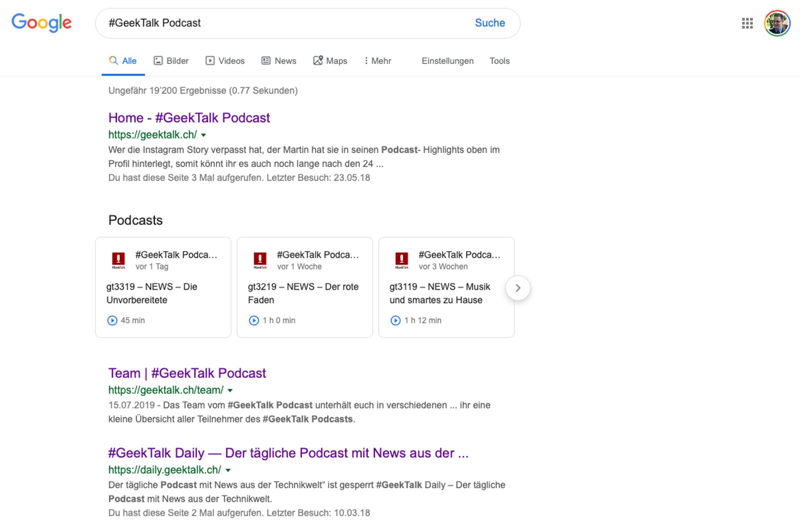This screenshot has width=800, height=532.
Task: Open Einstellungen
Action: tap(447, 61)
